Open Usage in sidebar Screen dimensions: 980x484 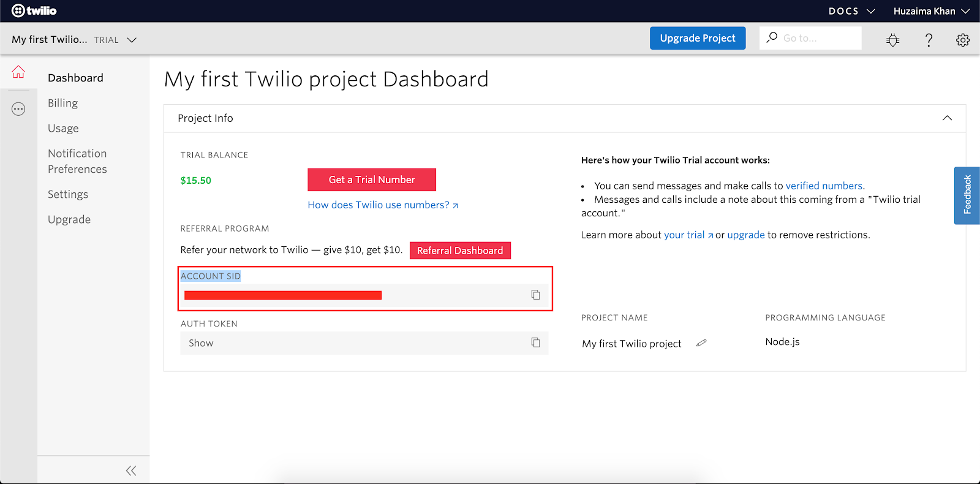[63, 128]
